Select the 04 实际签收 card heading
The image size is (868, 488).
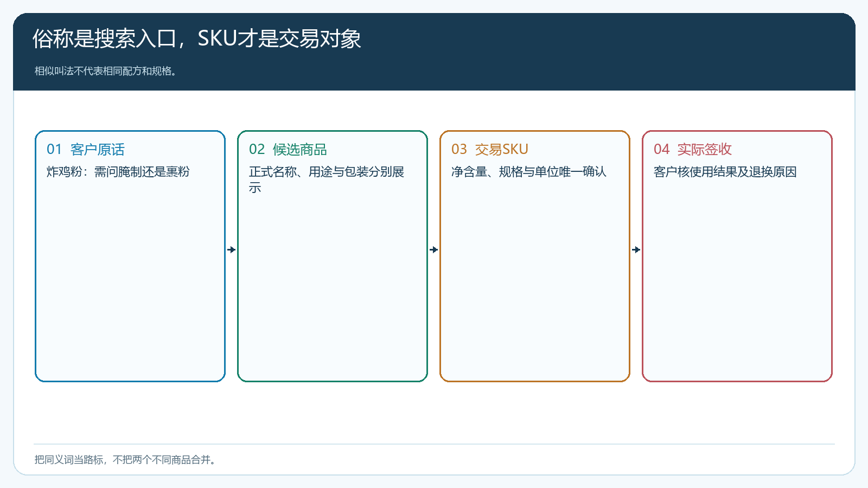pos(693,149)
